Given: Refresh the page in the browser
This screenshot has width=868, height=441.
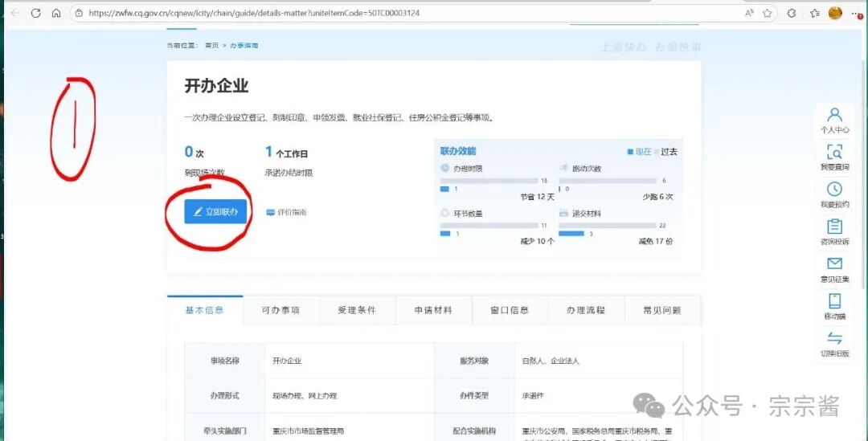Looking at the screenshot, I should 36,13.
